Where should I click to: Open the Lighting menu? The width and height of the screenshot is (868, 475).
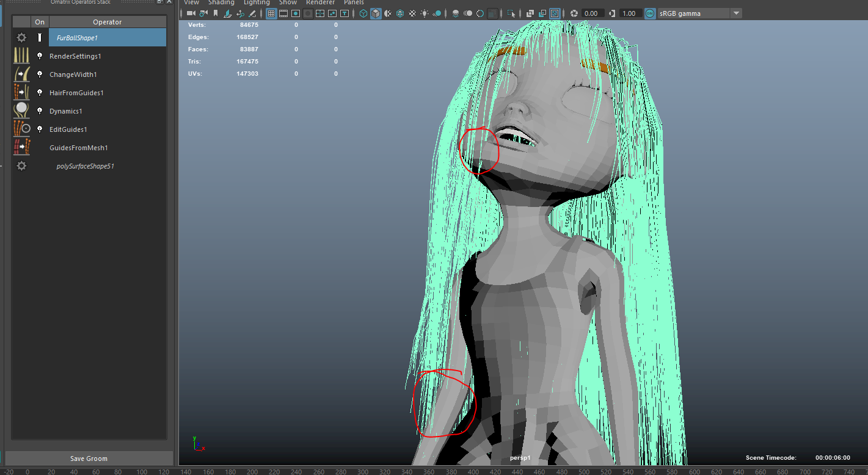257,2
